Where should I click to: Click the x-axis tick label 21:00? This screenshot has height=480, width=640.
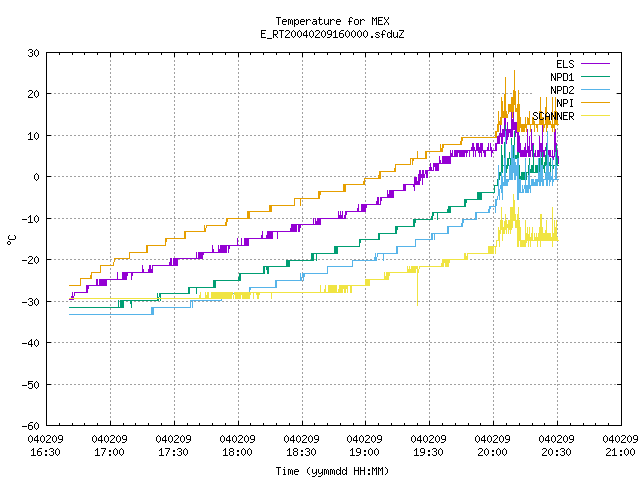click(620, 452)
